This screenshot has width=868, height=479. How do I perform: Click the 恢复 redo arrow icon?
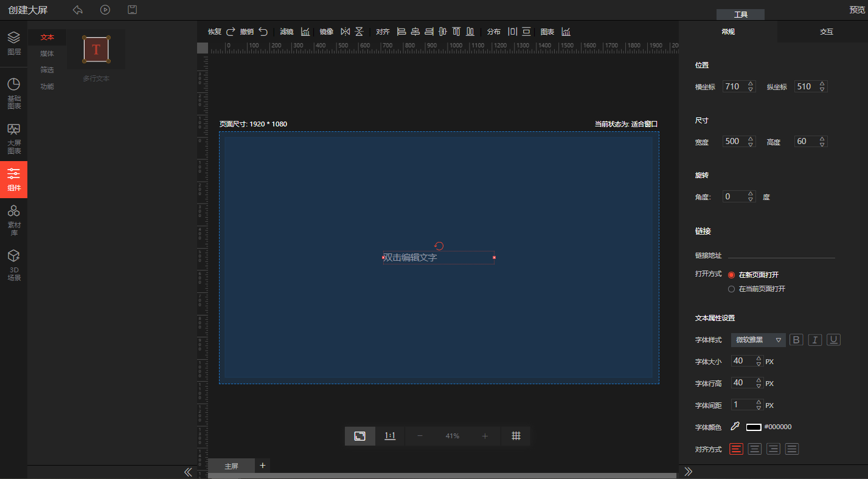pyautogui.click(x=231, y=32)
